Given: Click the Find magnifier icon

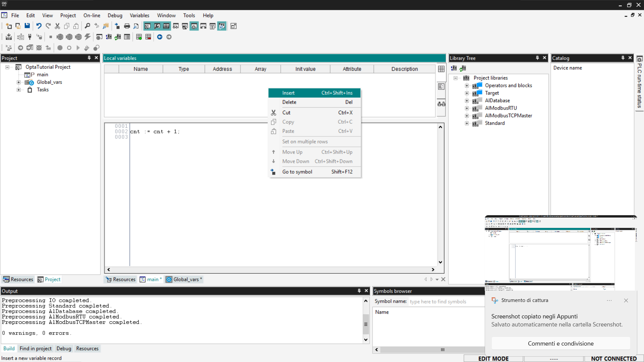Looking at the screenshot, I should 87,26.
